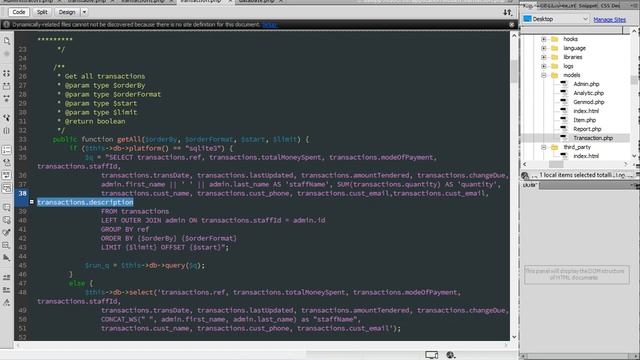The image size is (640, 360).
Task: Click the Wrap Tag icon
Action: coord(7,233)
